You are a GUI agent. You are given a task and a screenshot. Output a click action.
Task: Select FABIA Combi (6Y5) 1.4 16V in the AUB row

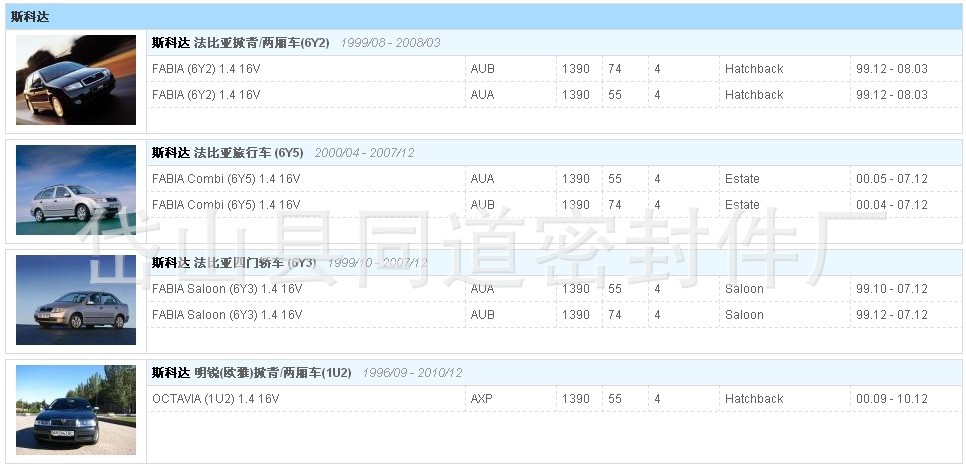coord(226,205)
